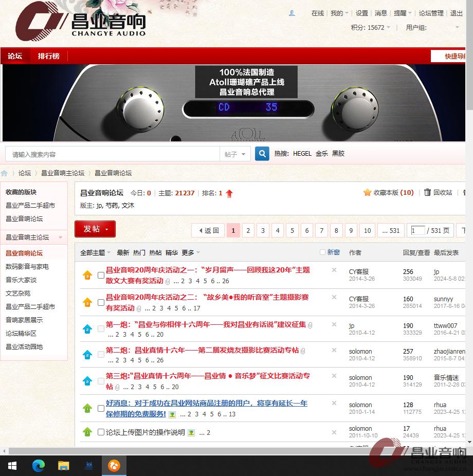Screen dimensions: 473x476
Task: Open File Explorer from taskbar
Action: tap(63, 466)
